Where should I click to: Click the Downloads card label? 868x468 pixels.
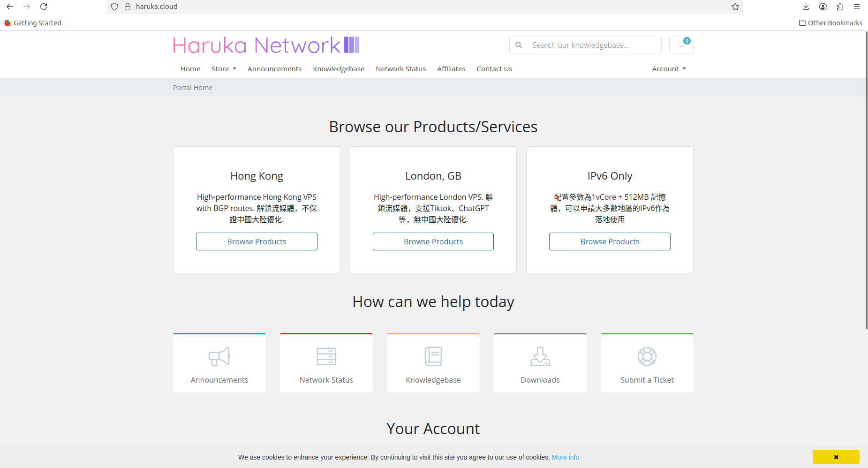[x=540, y=380]
